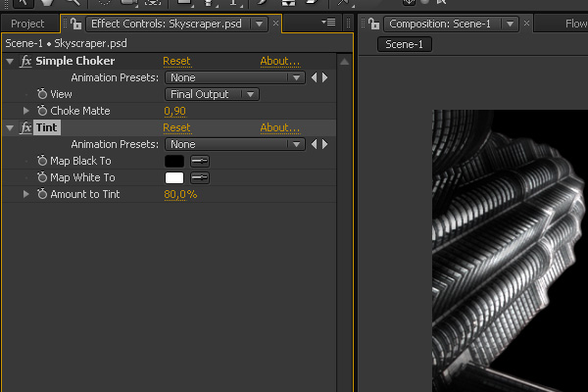The width and height of the screenshot is (588, 392).
Task: Open the View dropdown showing Final Output
Action: click(x=213, y=94)
